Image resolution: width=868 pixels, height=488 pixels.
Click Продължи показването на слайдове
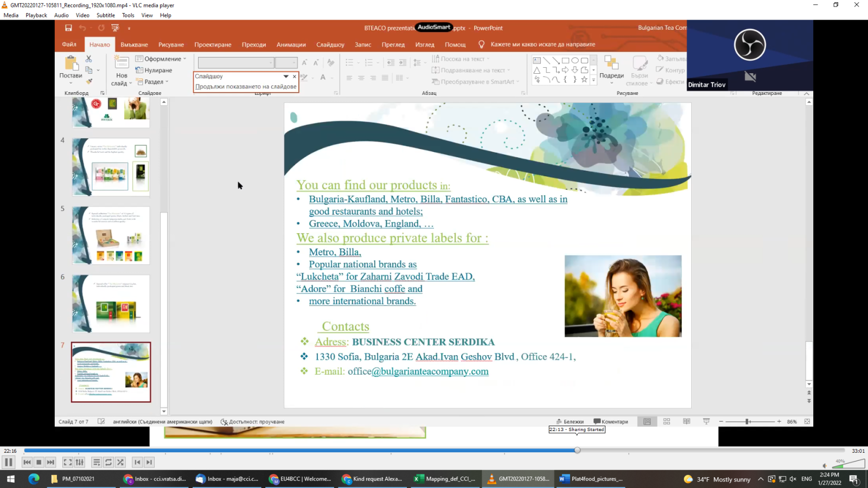pyautogui.click(x=246, y=86)
